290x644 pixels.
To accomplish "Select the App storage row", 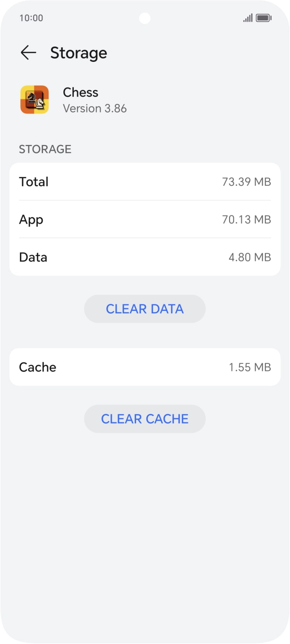I will (144, 219).
